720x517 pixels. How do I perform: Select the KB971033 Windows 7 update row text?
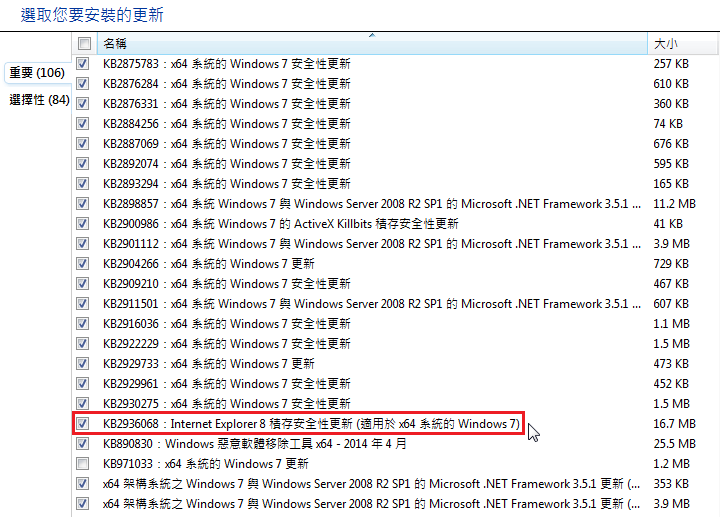(206, 464)
